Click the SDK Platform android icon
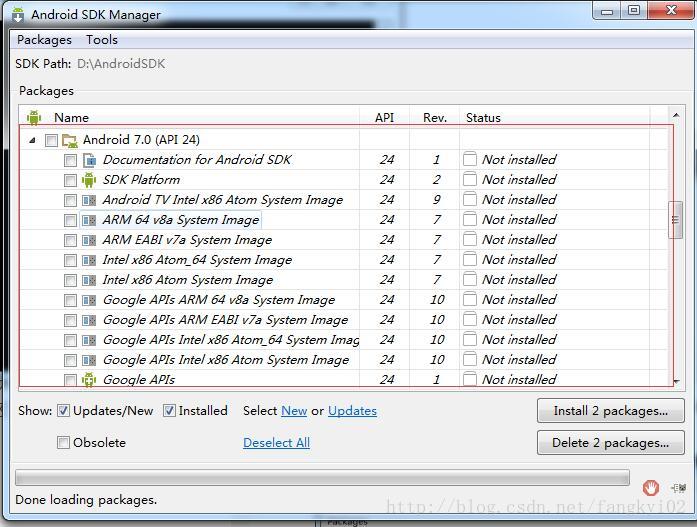 click(x=89, y=180)
